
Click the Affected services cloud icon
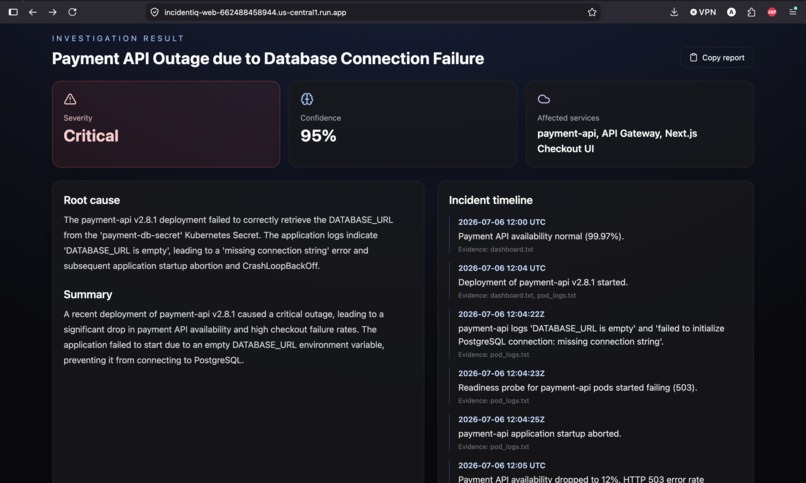click(544, 99)
